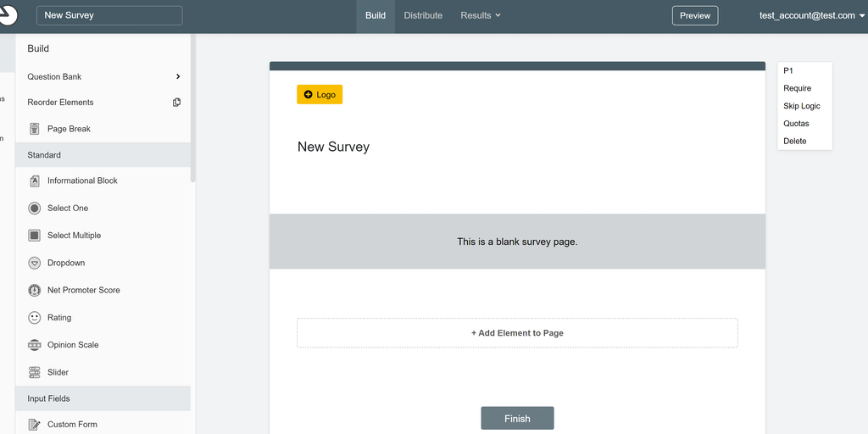Switch to the Distribute tab
The width and height of the screenshot is (868, 434).
423,15
